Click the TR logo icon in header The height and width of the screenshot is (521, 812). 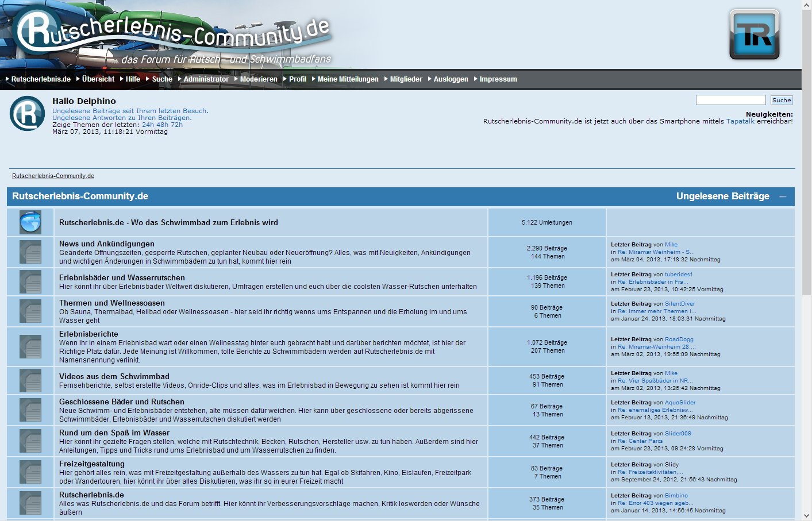click(x=754, y=34)
